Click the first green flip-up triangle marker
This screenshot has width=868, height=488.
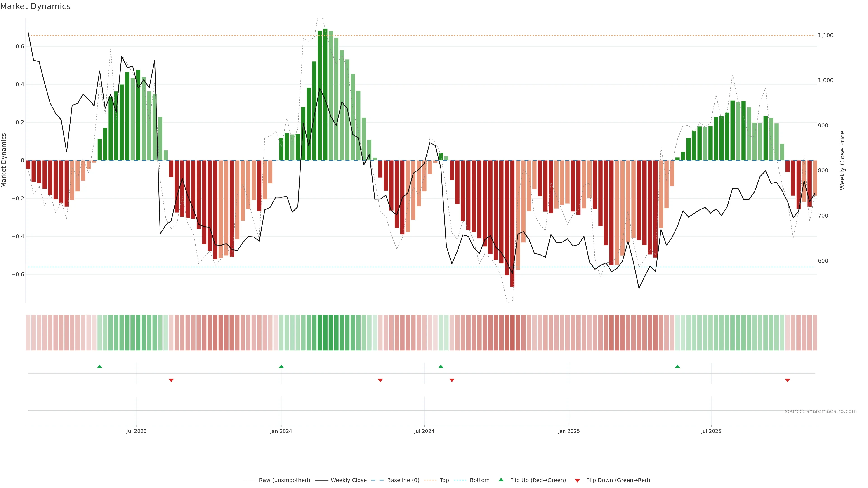coord(99,366)
